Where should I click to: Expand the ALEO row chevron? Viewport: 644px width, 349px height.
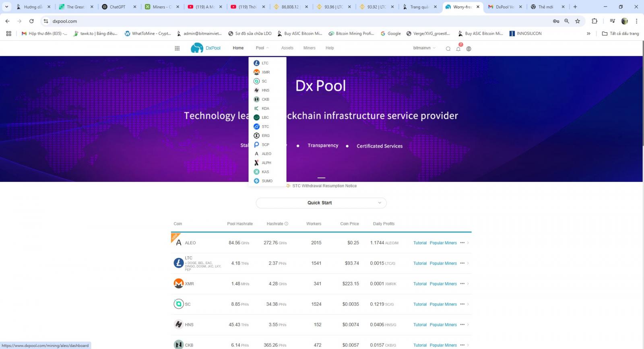[468, 243]
